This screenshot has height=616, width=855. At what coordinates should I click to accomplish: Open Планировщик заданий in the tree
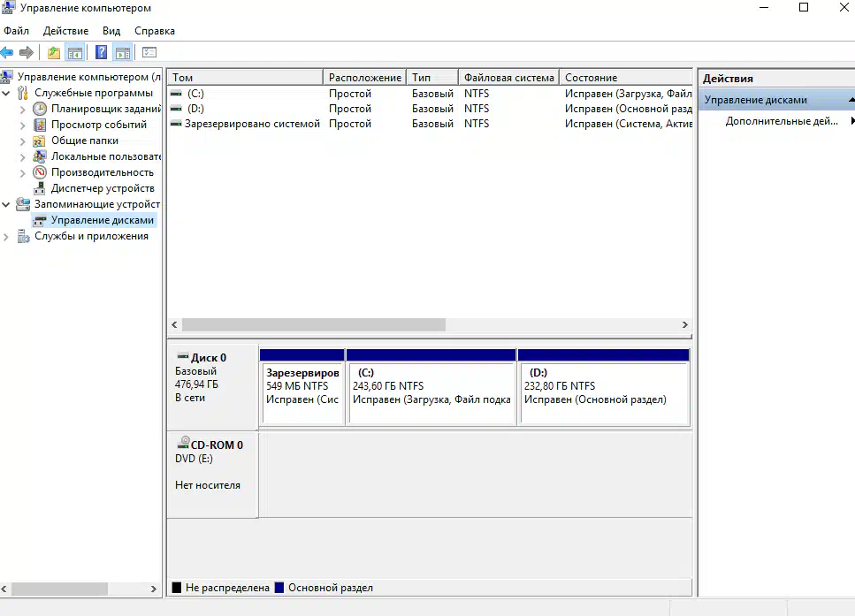pyautogui.click(x=104, y=109)
